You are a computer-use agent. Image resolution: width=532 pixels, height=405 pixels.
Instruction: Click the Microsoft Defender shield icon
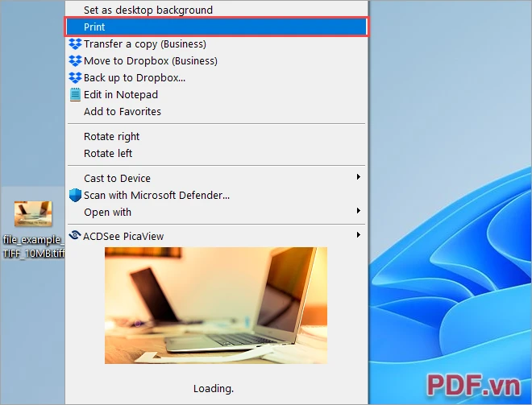75,195
